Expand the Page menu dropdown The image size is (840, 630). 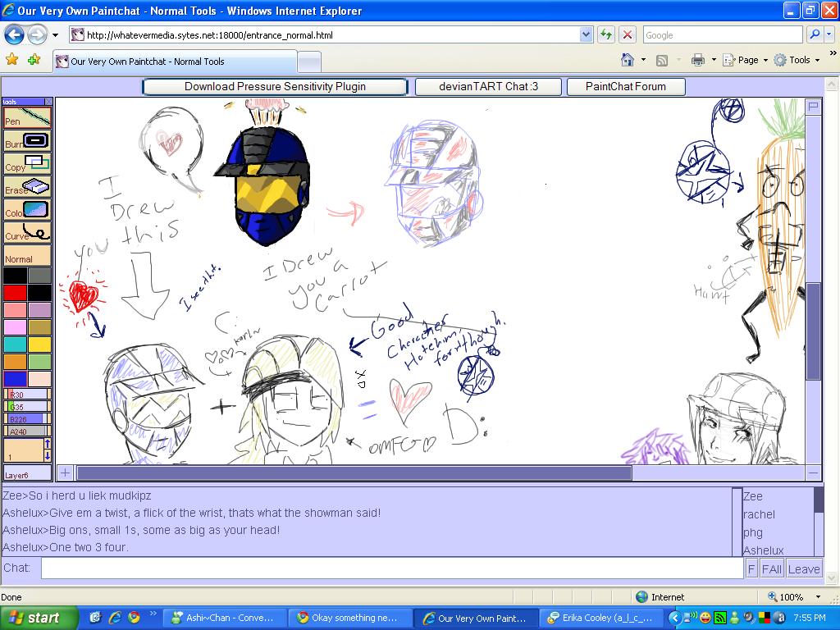747,61
